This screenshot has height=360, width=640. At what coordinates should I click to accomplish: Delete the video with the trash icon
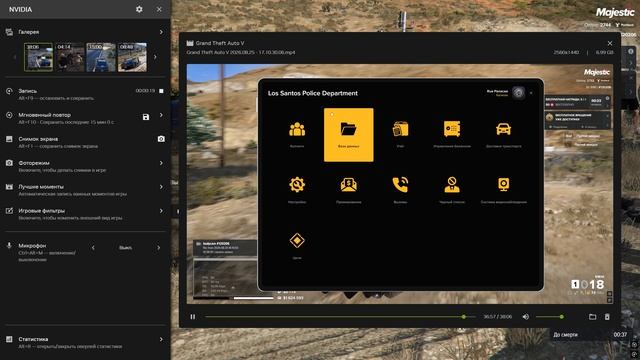pyautogui.click(x=607, y=317)
